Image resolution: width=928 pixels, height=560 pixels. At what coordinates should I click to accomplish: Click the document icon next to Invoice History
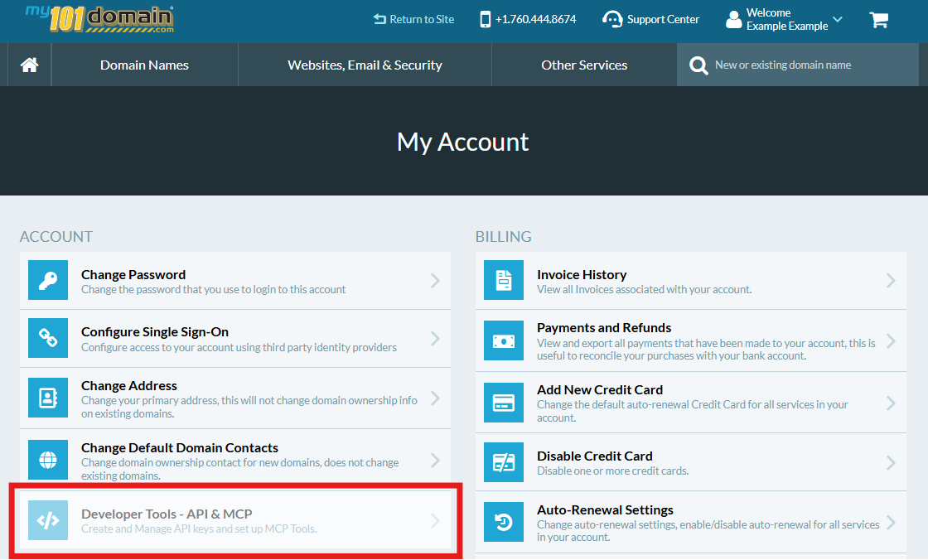(x=503, y=280)
